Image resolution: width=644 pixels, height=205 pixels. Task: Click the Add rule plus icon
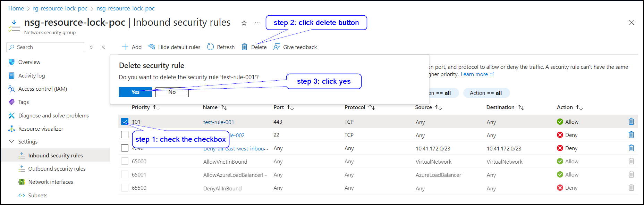125,47
